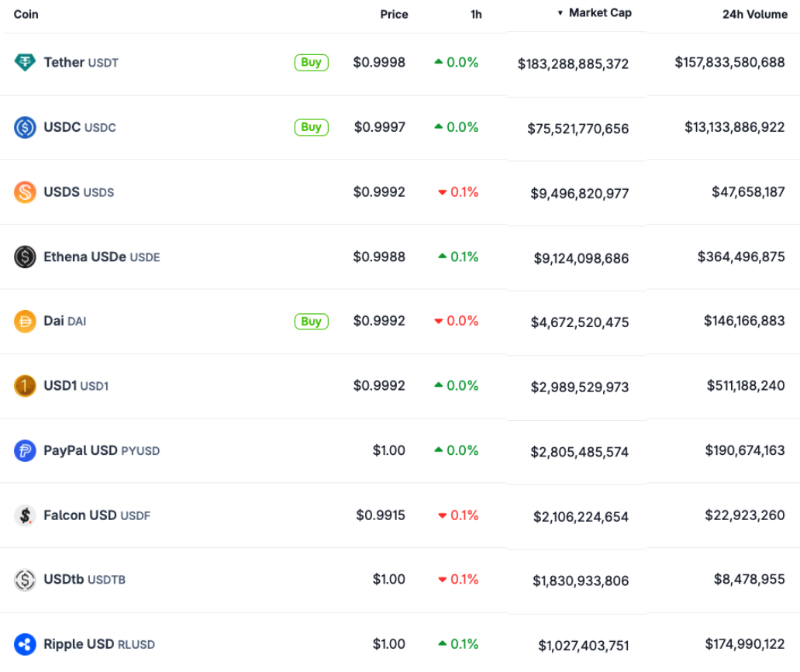Click the Buy button for Dai

click(x=311, y=321)
